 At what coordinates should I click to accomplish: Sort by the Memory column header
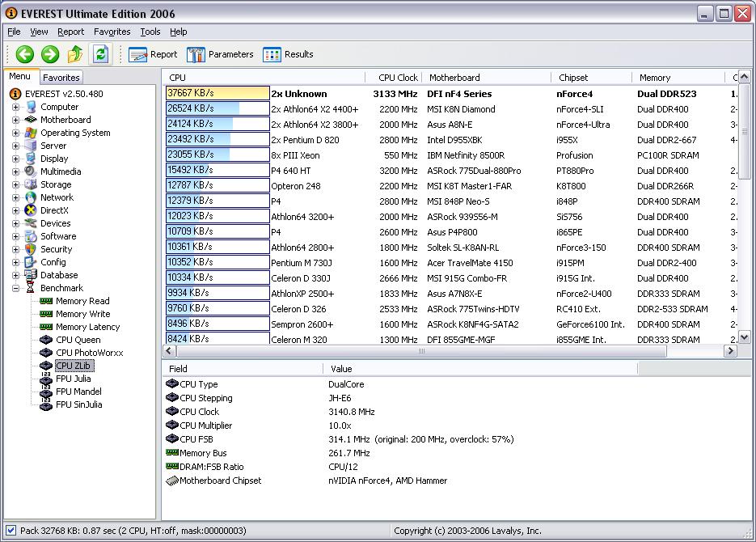(678, 78)
